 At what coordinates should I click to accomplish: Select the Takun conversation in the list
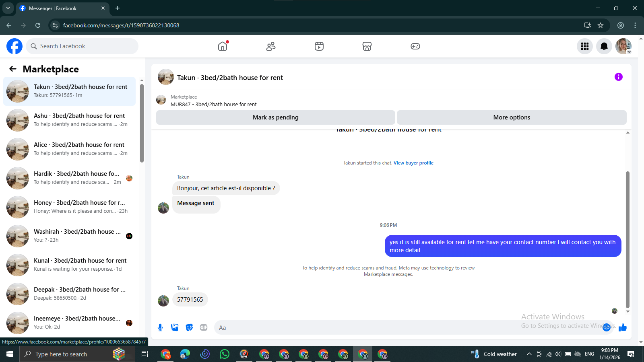click(70, 91)
